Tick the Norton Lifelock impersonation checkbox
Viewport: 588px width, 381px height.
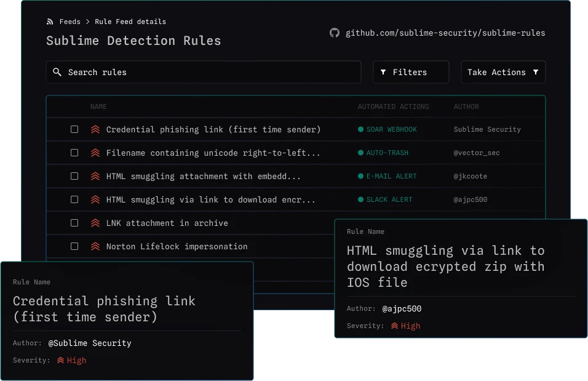point(74,246)
